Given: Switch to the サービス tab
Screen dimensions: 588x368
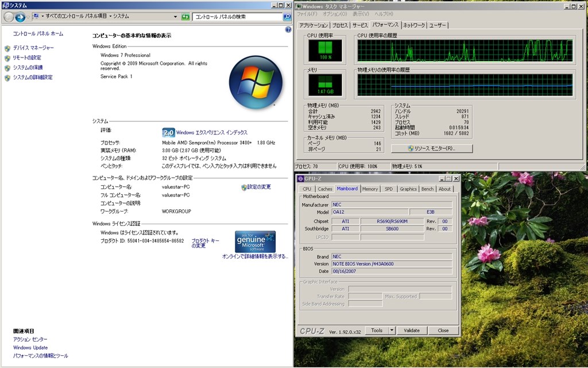Looking at the screenshot, I should click(360, 25).
